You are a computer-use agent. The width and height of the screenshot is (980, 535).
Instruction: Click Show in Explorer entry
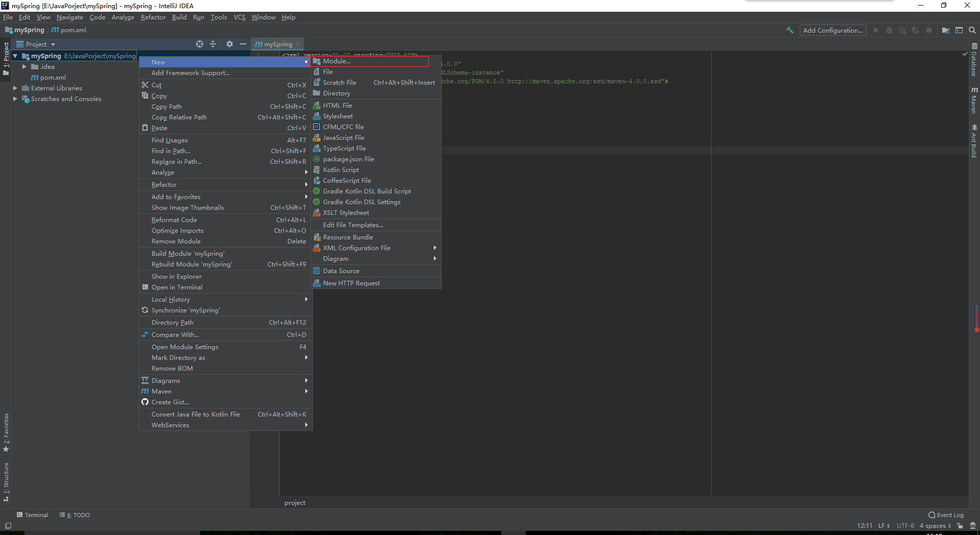226,277
